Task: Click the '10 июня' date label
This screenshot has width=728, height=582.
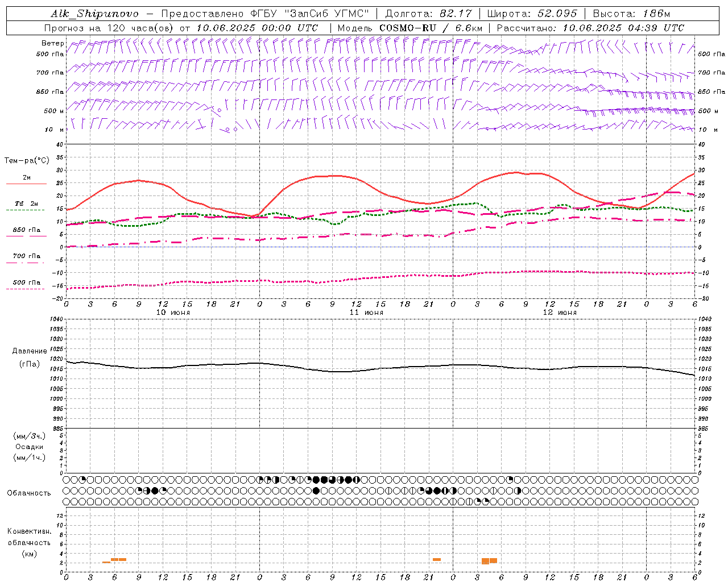Action: tap(173, 313)
